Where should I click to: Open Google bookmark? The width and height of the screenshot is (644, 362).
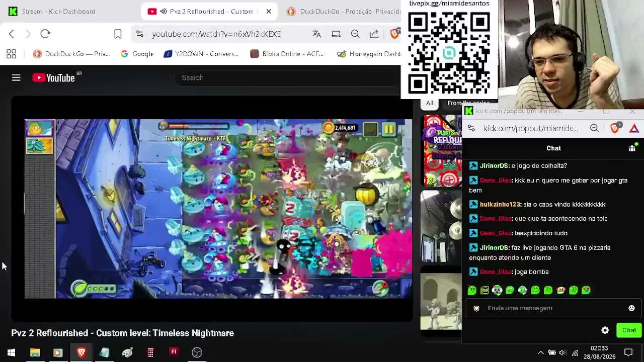pyautogui.click(x=137, y=54)
